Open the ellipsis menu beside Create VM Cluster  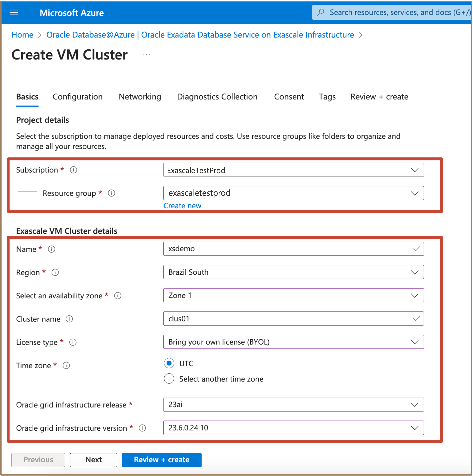point(146,55)
